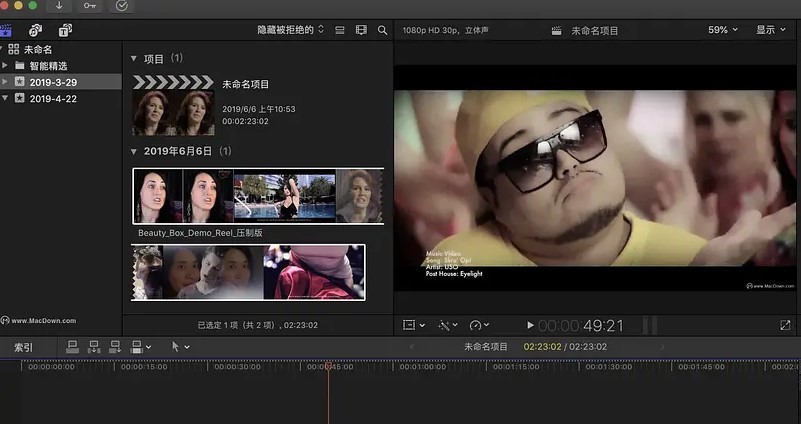801x424 pixels.
Task: Click the background tasks checkmark icon
Action: (x=122, y=6)
